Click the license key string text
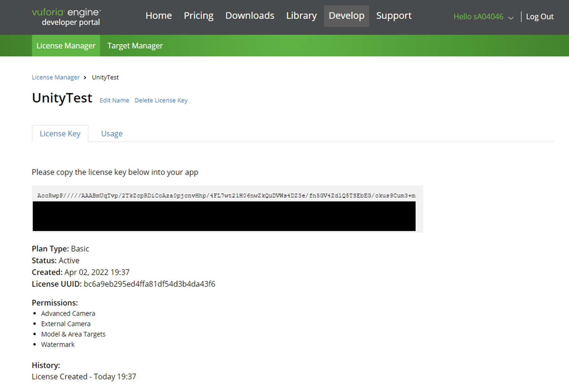The image size is (569, 392). click(226, 195)
